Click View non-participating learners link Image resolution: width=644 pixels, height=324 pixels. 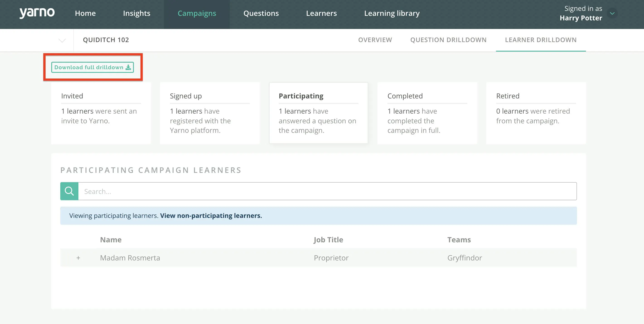point(211,216)
